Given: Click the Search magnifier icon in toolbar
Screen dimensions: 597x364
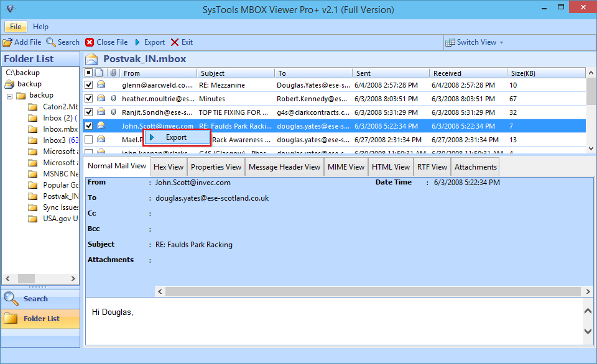Looking at the screenshot, I should pyautogui.click(x=50, y=42).
